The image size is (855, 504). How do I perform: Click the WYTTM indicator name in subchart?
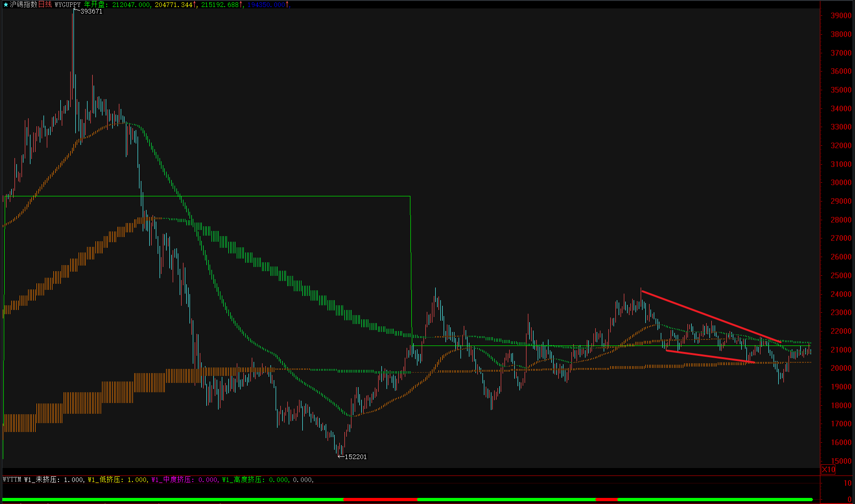click(x=12, y=480)
